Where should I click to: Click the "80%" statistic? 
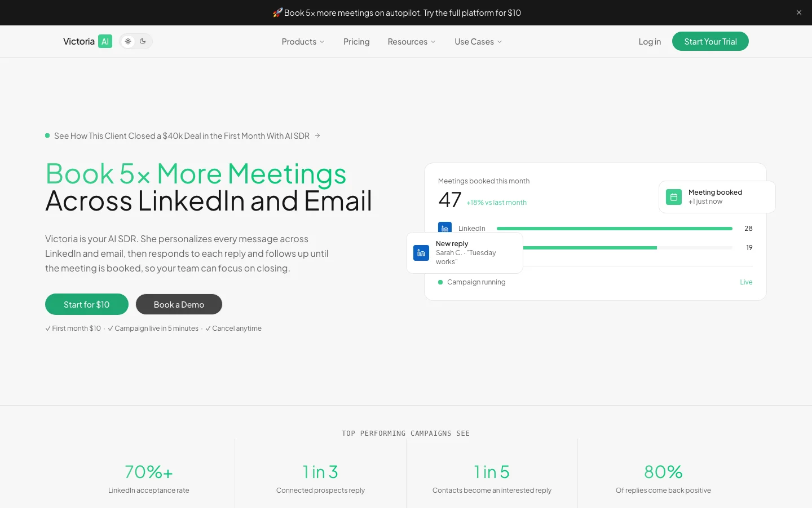[663, 472]
